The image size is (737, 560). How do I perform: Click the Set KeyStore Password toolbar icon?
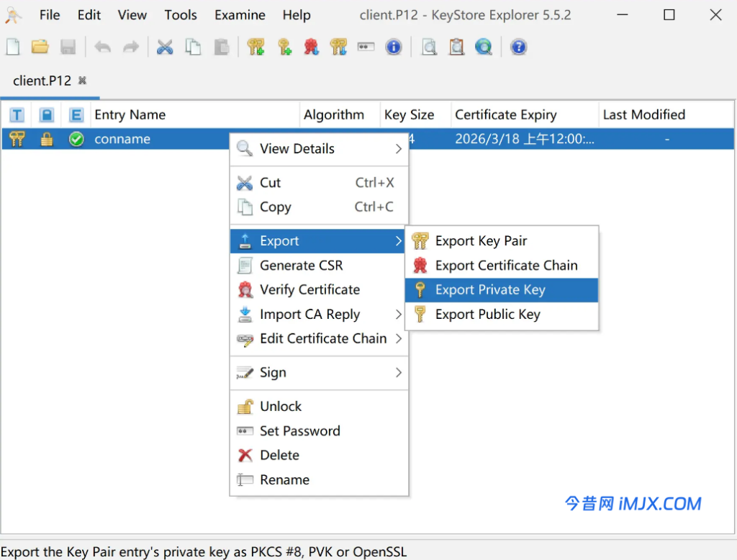[x=366, y=47]
